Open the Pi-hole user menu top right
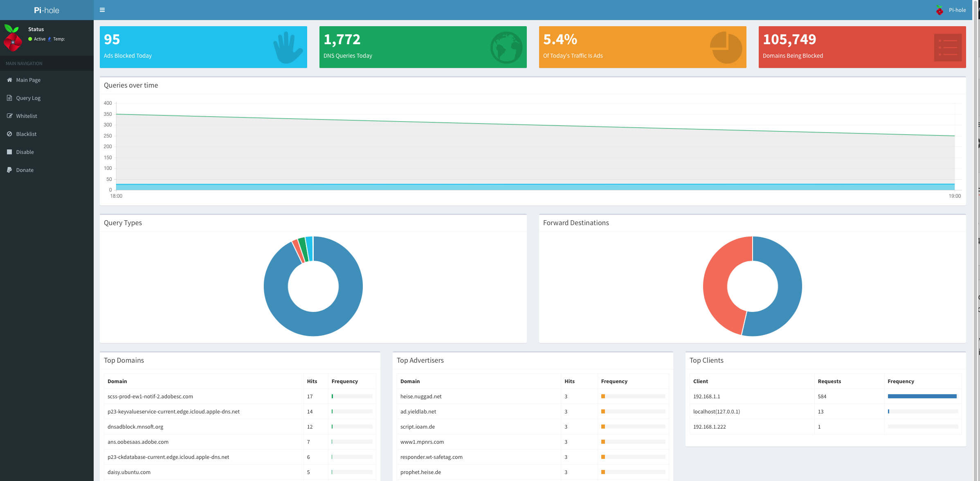The width and height of the screenshot is (980, 481). (x=951, y=10)
